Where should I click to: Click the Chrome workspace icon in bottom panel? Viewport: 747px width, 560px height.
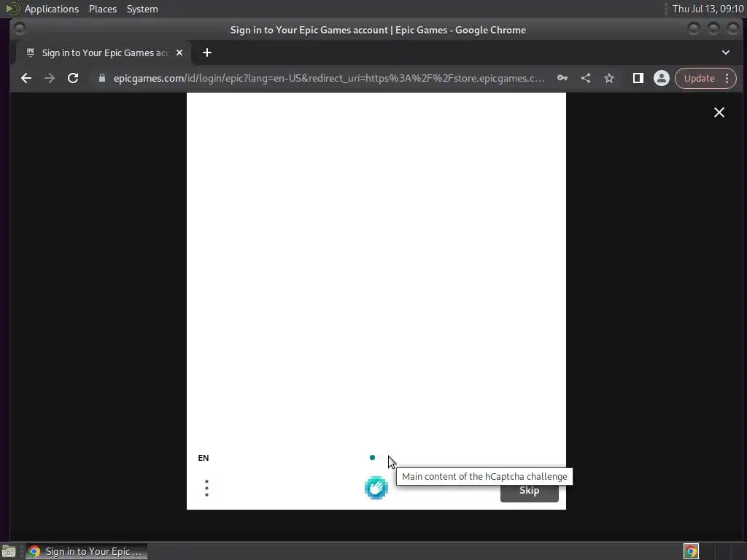point(691,551)
